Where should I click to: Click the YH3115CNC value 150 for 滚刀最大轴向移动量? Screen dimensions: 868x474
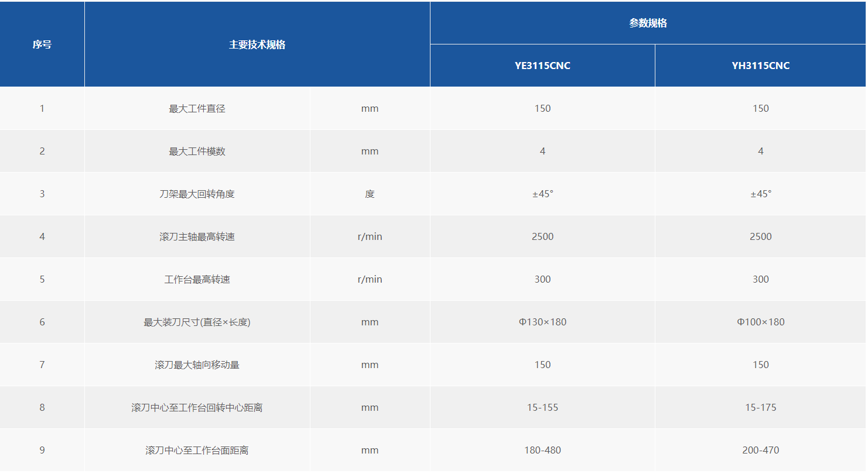pos(761,365)
